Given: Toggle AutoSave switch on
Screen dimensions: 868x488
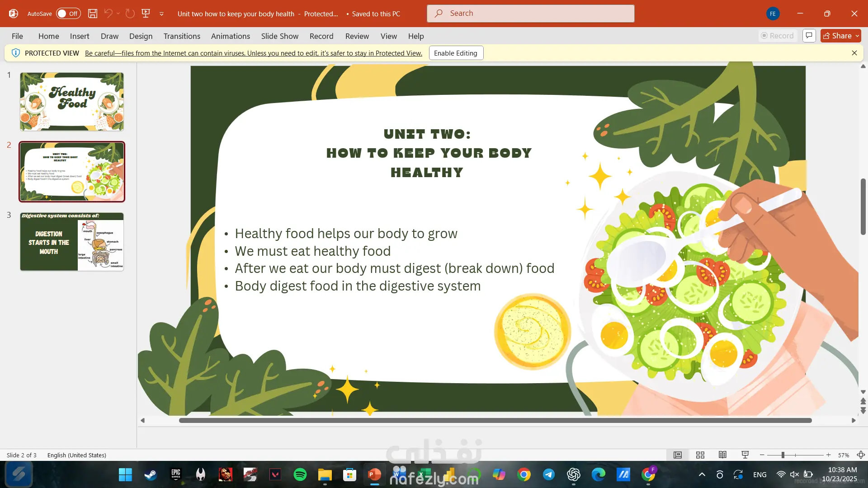Looking at the screenshot, I should tap(68, 14).
